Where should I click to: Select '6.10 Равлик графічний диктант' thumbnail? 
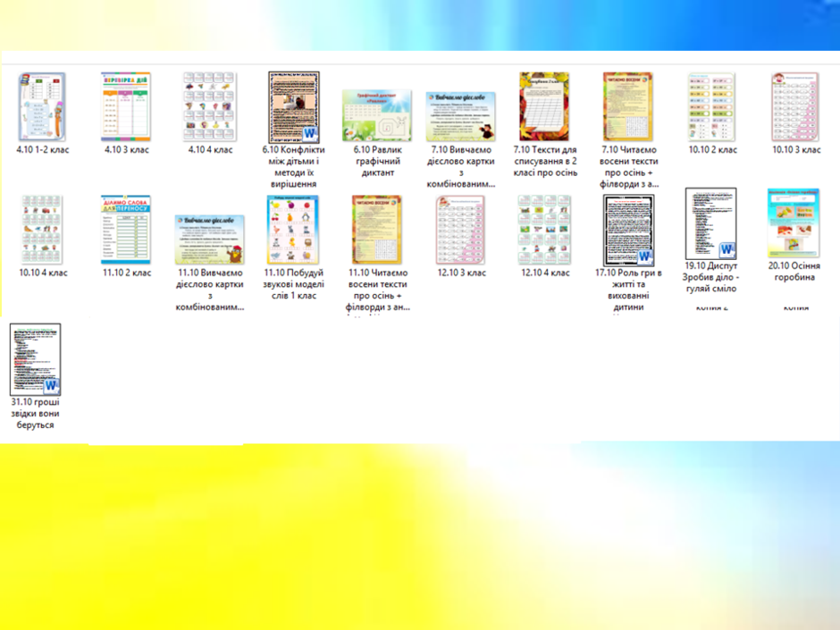(x=377, y=115)
